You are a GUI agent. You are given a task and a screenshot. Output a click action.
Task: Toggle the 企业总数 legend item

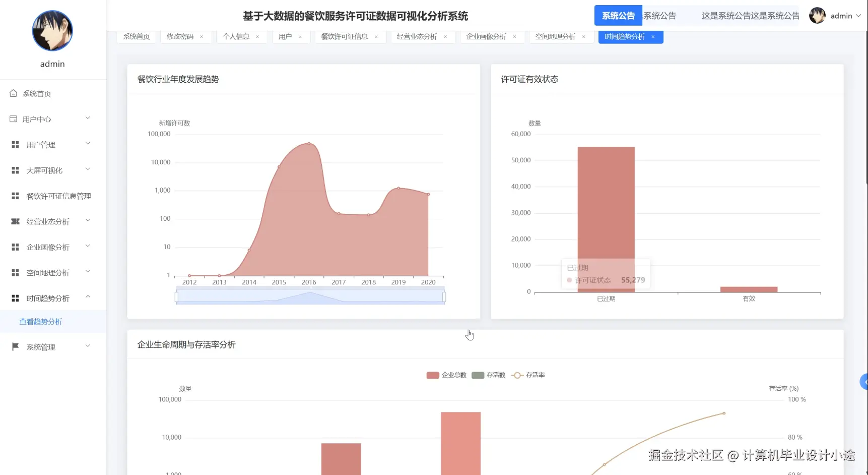pyautogui.click(x=446, y=375)
